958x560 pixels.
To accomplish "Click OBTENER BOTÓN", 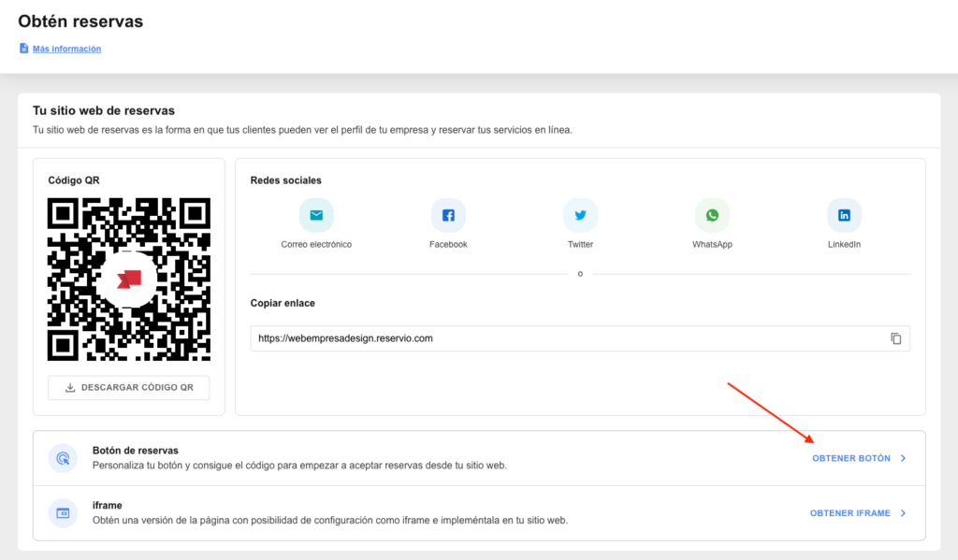I will [x=851, y=458].
